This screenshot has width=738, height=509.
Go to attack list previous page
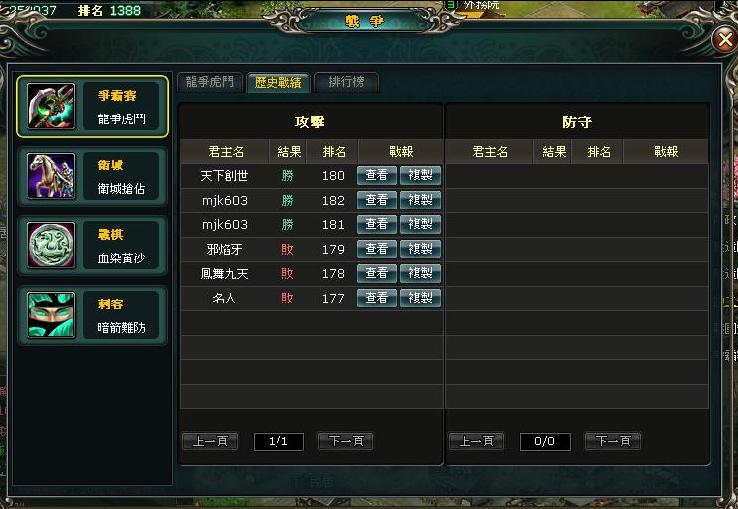click(210, 441)
